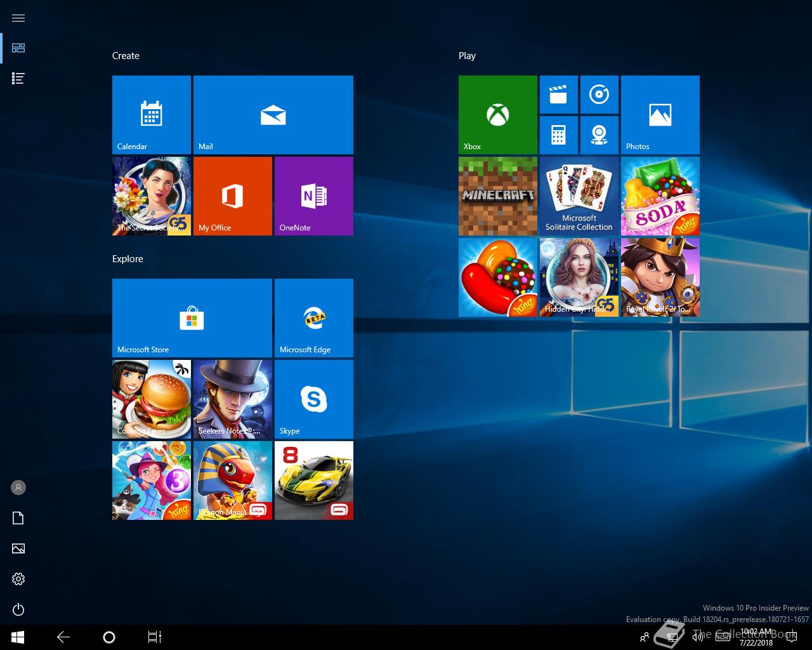Launch The Secret Society game tile
812x650 pixels.
pos(152,196)
